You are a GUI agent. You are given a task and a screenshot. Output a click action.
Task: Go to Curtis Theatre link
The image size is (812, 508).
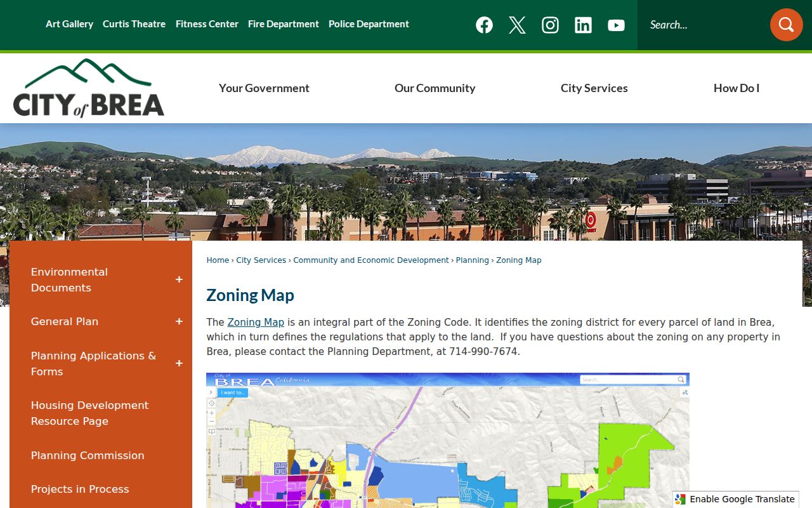pos(134,24)
